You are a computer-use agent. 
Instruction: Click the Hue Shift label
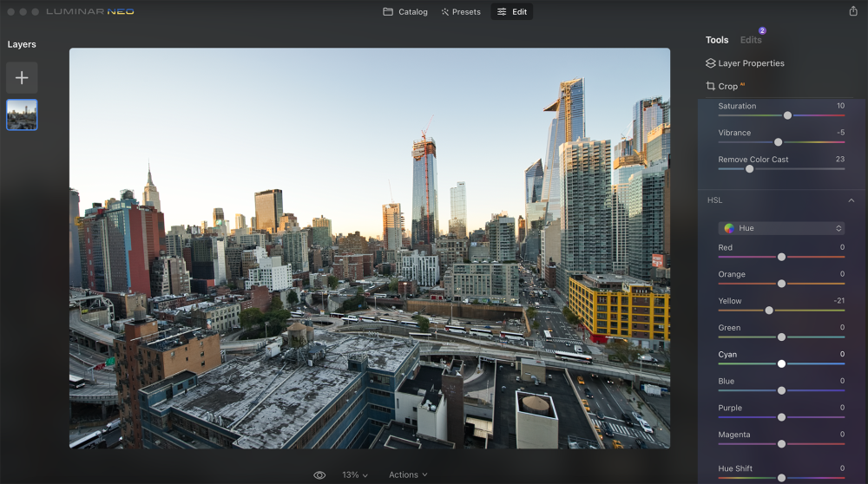coord(735,468)
